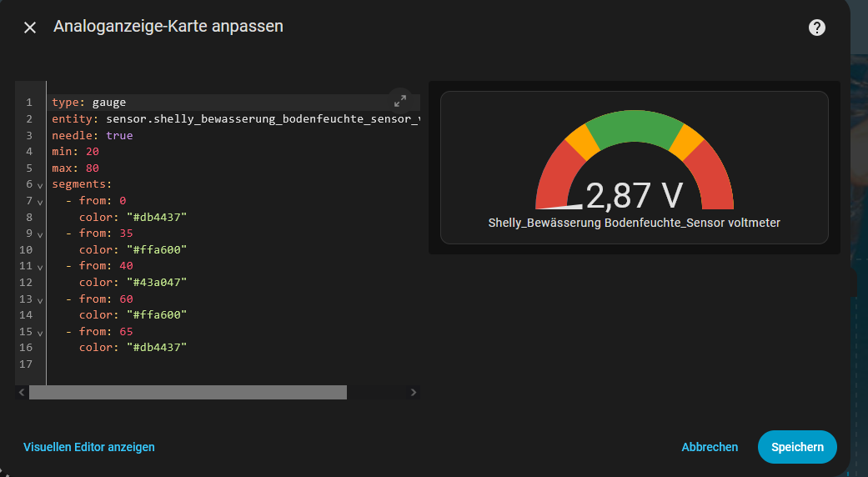Collapse the fold arrow on line 7
This screenshot has height=477, width=868.
(x=40, y=202)
